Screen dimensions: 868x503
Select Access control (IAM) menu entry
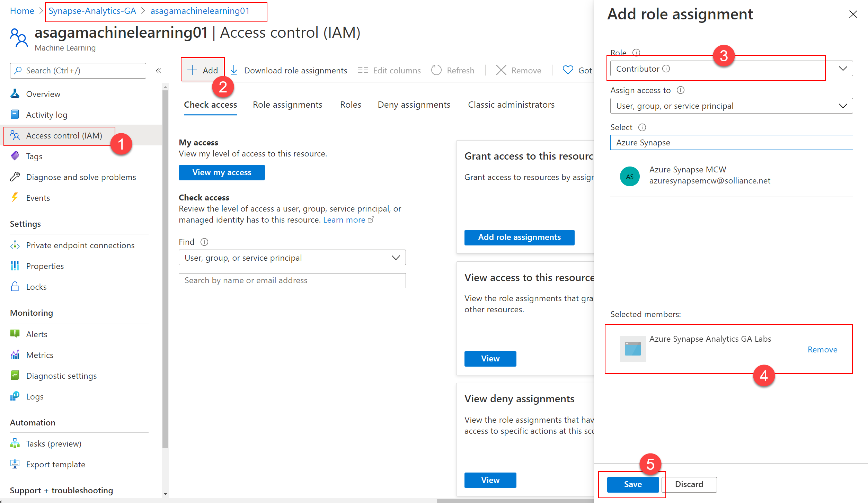click(x=64, y=135)
